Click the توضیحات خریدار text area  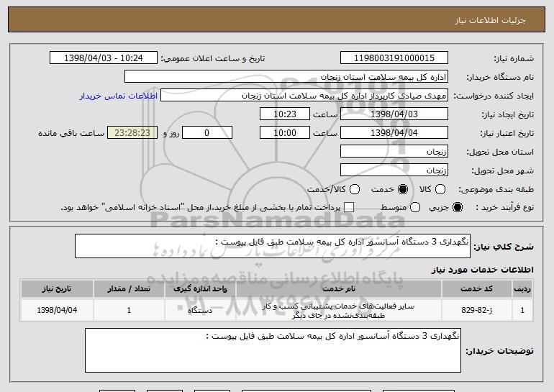[273, 350]
